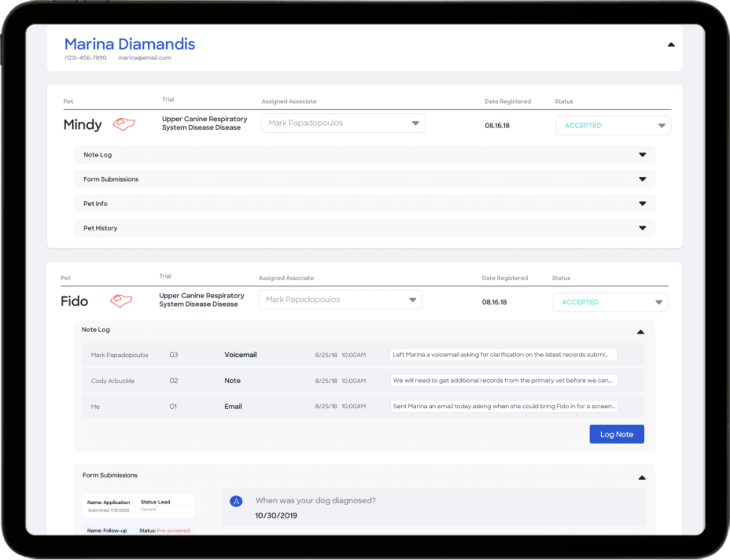Collapse Fido's Form Submissions section
730x560 pixels.
point(642,478)
